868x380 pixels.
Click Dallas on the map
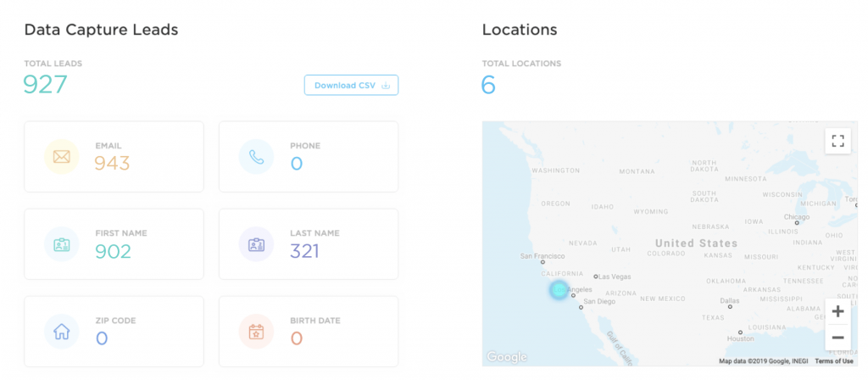730,301
